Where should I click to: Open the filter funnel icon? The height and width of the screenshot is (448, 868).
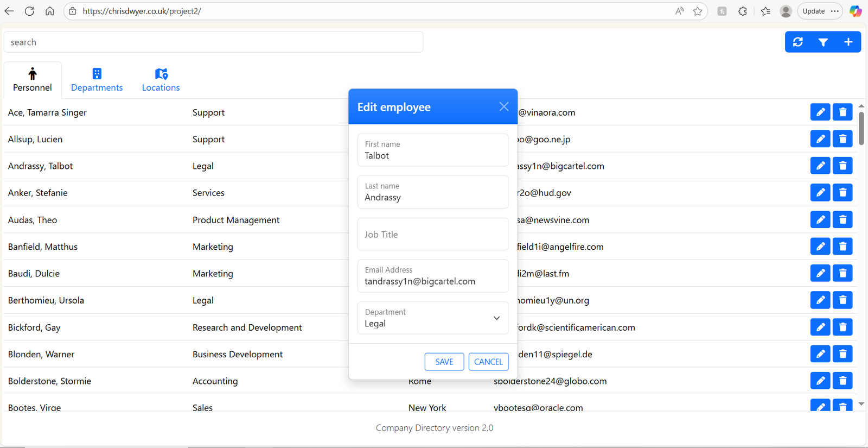coord(823,42)
